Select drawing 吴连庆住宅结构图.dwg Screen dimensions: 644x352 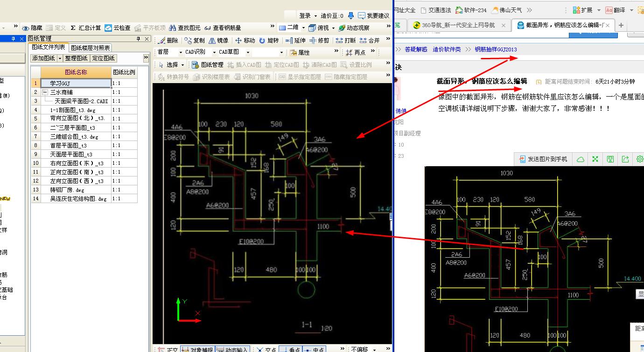[x=76, y=199]
